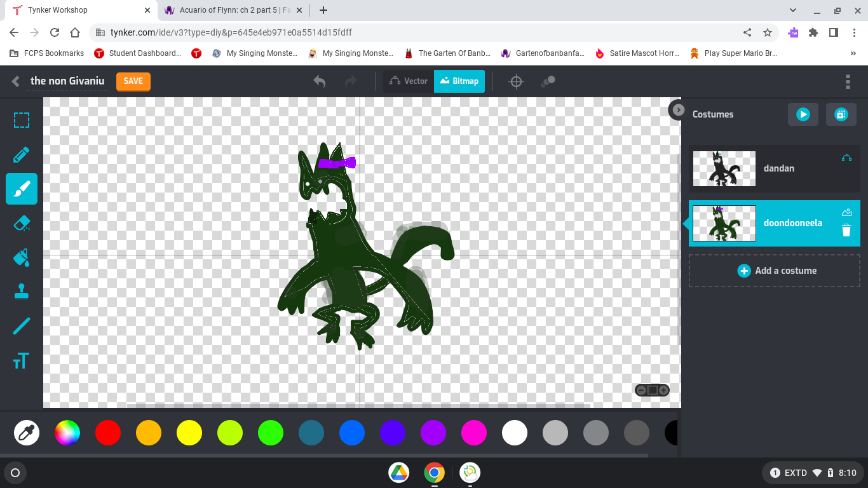Viewport: 868px width, 488px height.
Task: Open the three-dot more options menu
Action: (x=848, y=81)
